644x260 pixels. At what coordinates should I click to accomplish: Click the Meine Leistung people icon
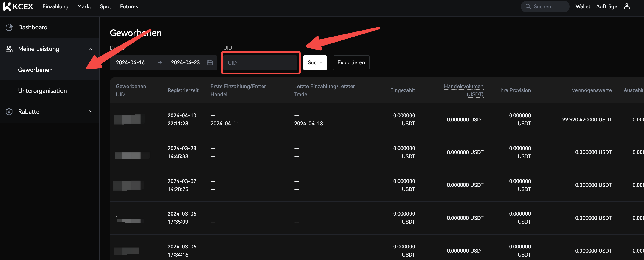(9, 49)
